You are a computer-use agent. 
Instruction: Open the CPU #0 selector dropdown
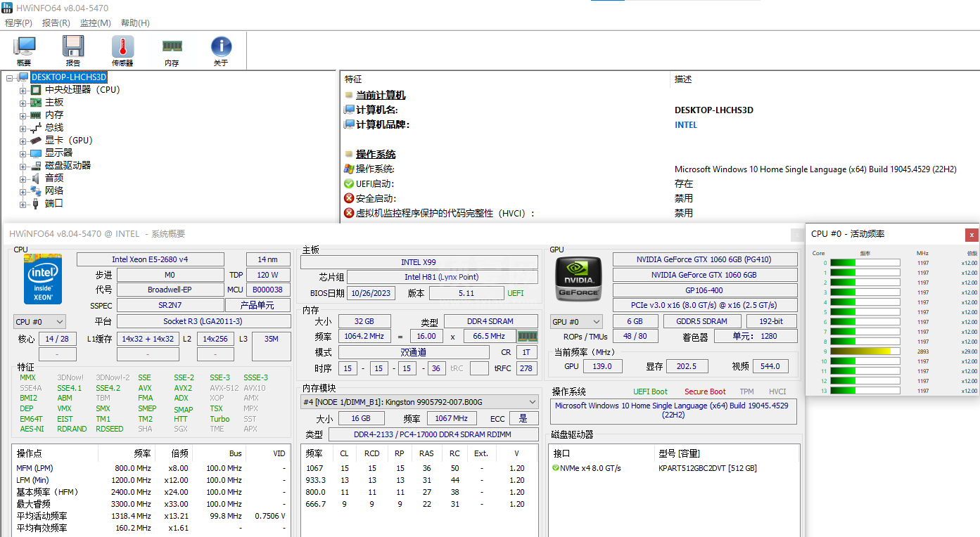point(39,321)
